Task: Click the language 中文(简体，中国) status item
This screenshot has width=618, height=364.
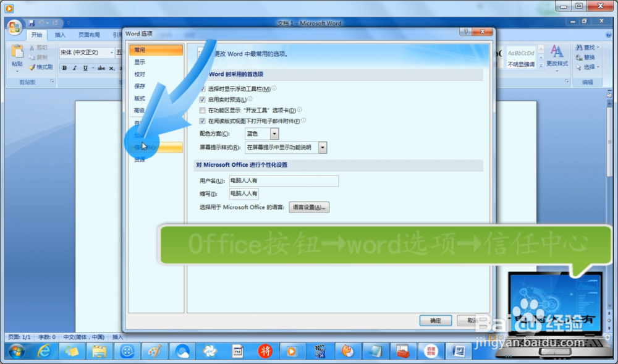Action: 83,337
